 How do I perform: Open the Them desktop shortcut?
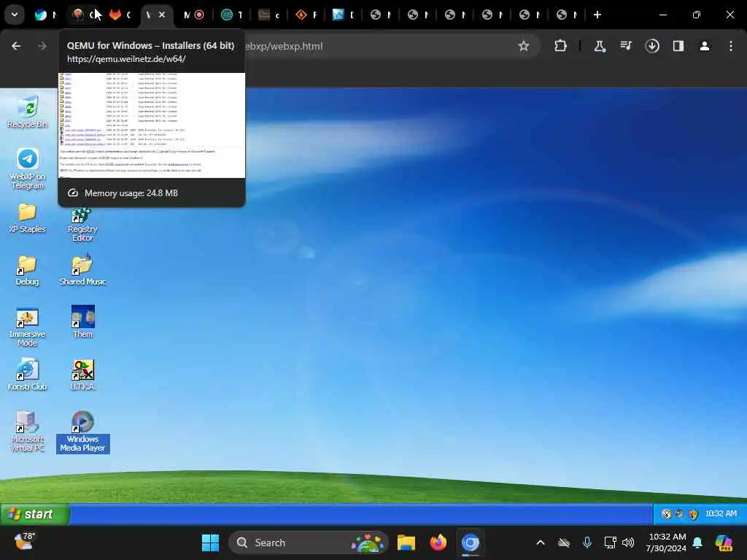click(83, 322)
